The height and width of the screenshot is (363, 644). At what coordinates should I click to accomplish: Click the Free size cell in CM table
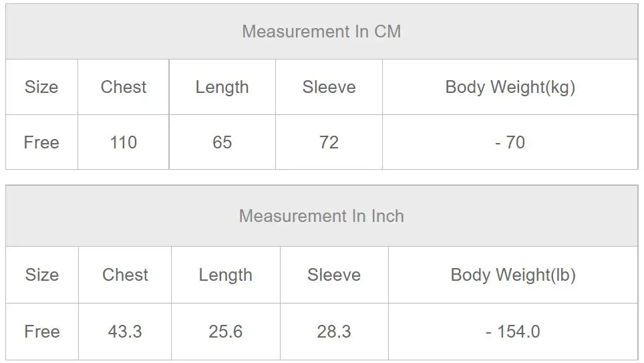[x=41, y=142]
